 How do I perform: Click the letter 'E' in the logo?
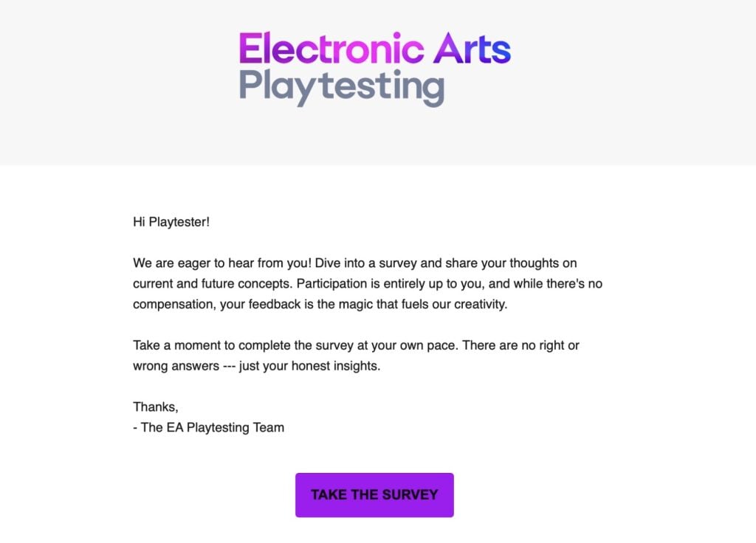click(x=251, y=47)
